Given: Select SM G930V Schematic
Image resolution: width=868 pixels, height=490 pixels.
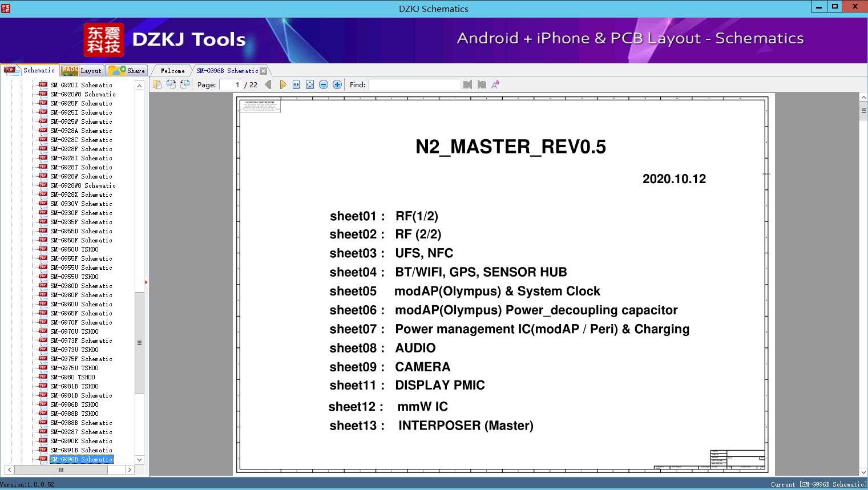Looking at the screenshot, I should coord(81,204).
